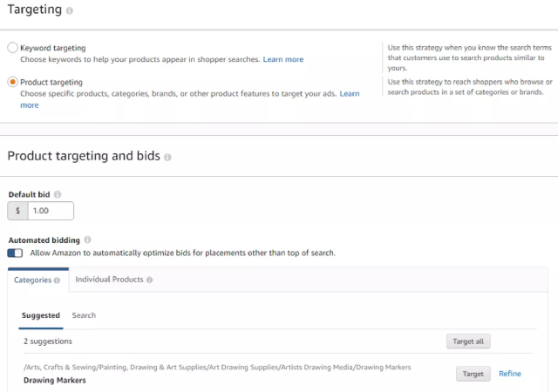The height and width of the screenshot is (392, 558).
Task: Click info icon next to Product targeting and bids
Action: (167, 158)
